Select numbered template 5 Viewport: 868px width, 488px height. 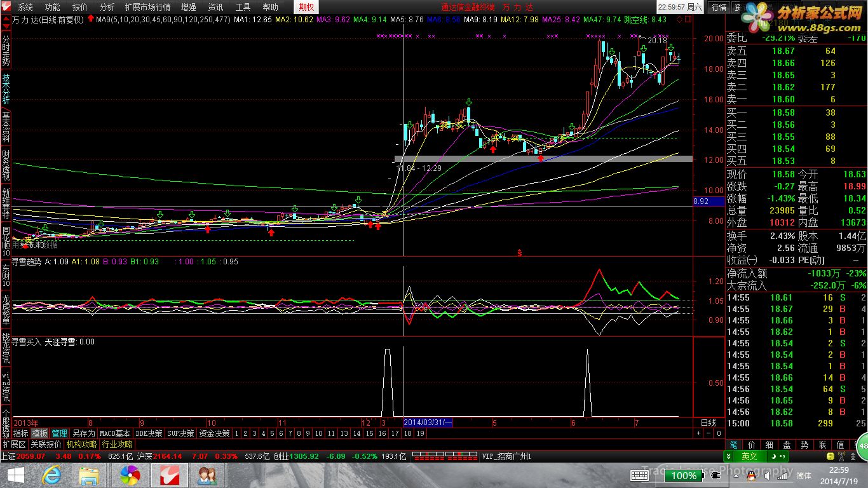pos(271,433)
